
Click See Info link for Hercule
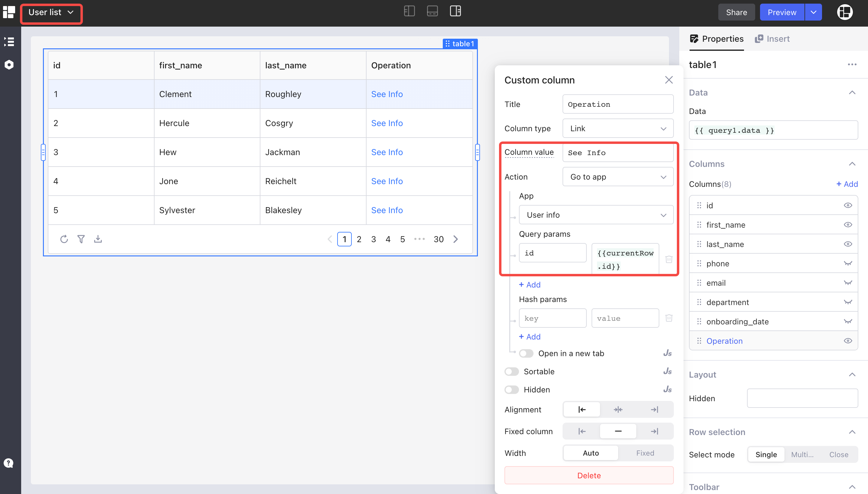point(387,123)
